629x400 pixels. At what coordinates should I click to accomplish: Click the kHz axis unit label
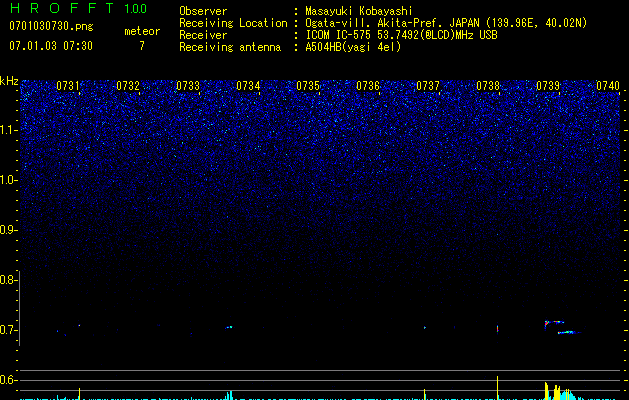coord(9,81)
